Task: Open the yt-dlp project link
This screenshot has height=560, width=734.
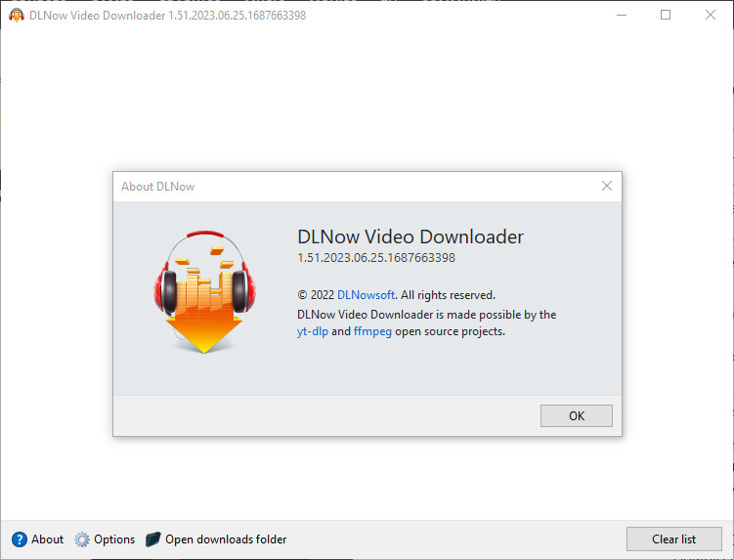Action: (x=313, y=331)
